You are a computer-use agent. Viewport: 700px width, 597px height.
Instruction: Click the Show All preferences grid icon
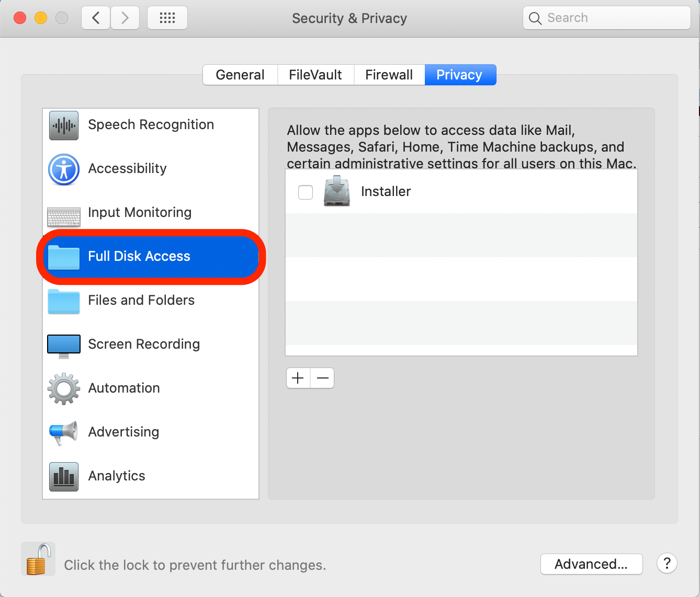167,17
